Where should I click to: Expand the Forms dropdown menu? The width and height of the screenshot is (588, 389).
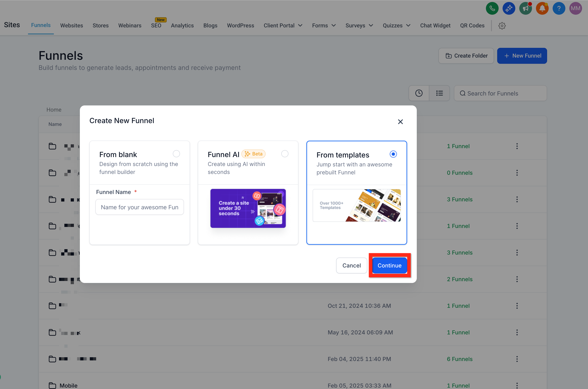tap(324, 26)
